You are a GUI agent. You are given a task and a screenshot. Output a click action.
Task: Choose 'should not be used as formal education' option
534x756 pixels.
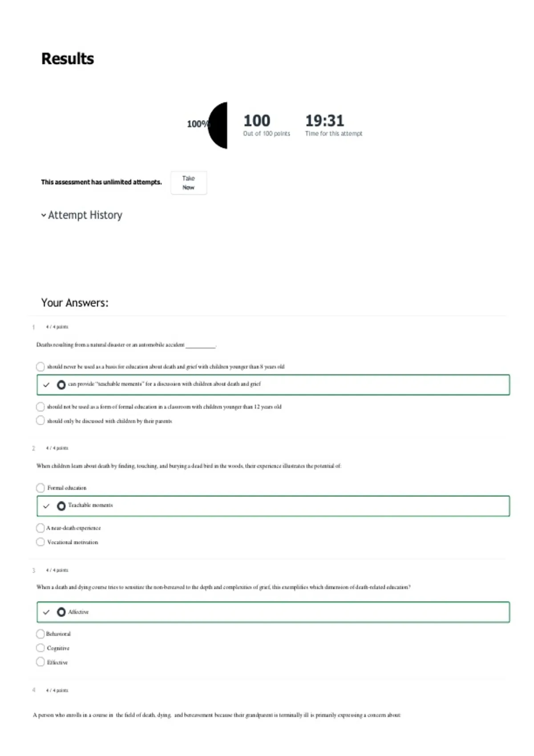(x=40, y=406)
